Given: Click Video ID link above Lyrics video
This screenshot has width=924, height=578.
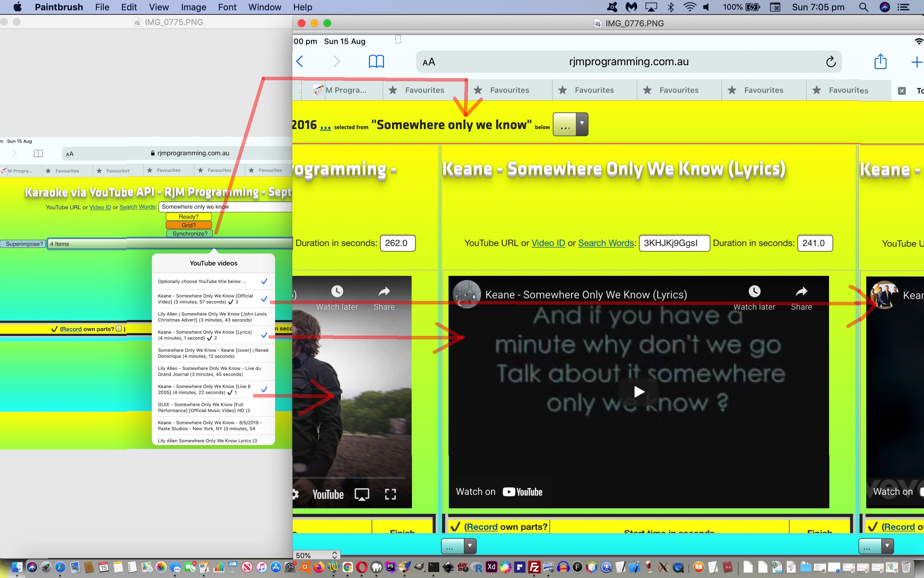Looking at the screenshot, I should pos(548,243).
